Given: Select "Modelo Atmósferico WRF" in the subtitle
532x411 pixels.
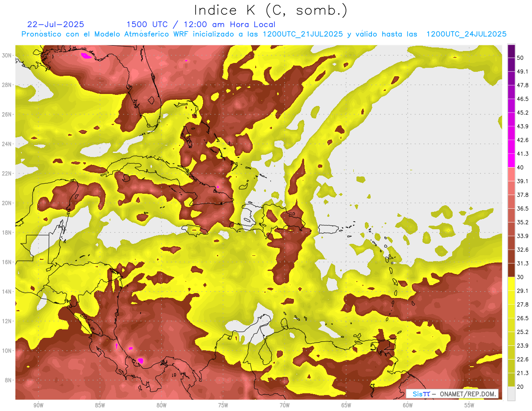Looking at the screenshot, I should pos(141,34).
